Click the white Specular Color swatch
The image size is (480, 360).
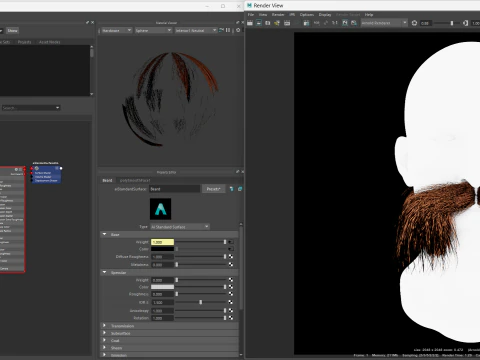coord(162,287)
